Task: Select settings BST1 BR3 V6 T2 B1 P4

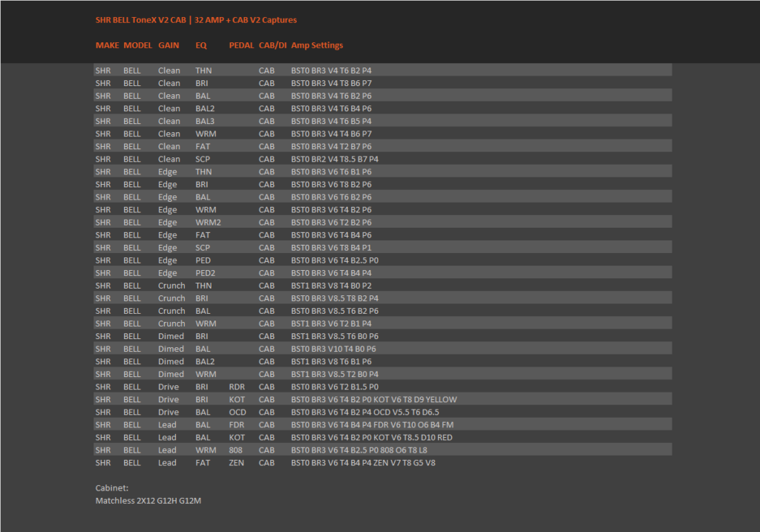Action: pos(331,324)
